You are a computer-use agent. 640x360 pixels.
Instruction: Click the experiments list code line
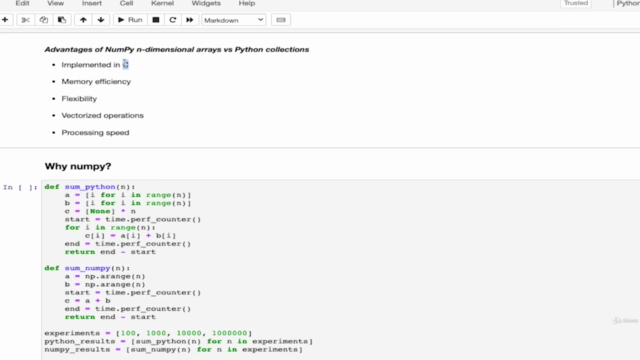[x=149, y=333]
